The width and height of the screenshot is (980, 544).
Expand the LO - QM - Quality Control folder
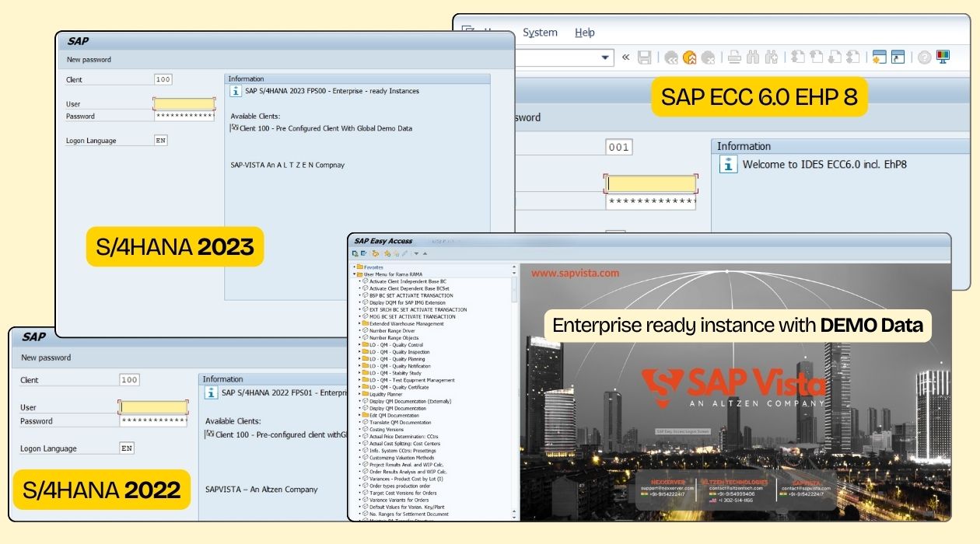click(x=360, y=345)
